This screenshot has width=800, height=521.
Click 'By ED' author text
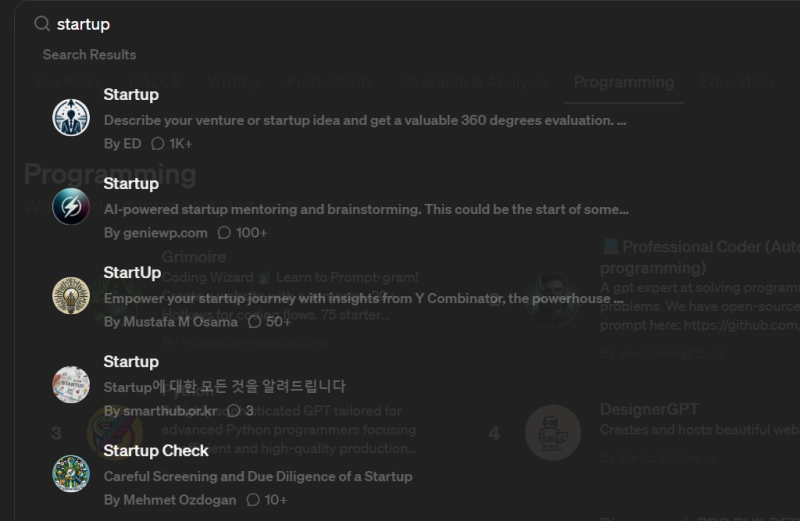point(122,144)
